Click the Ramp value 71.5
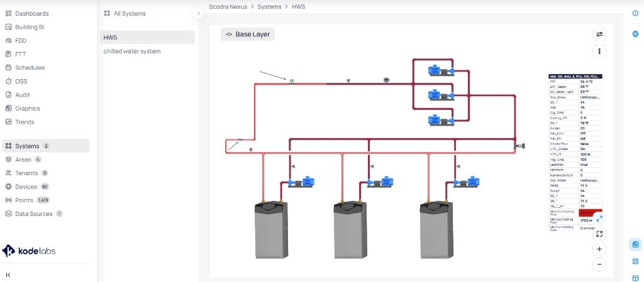Viewport: 644px width, 282px height. pos(591,185)
